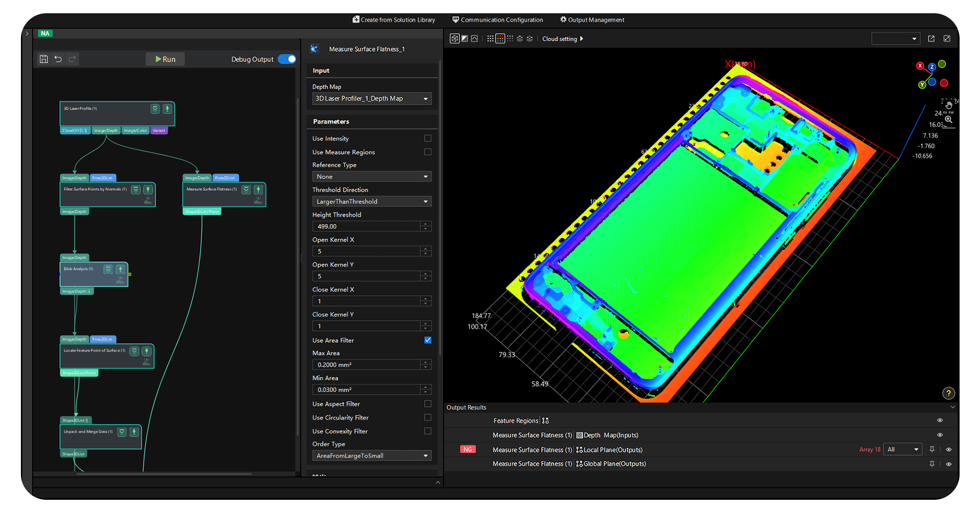Turn off the Debug Output toggle

287,59
